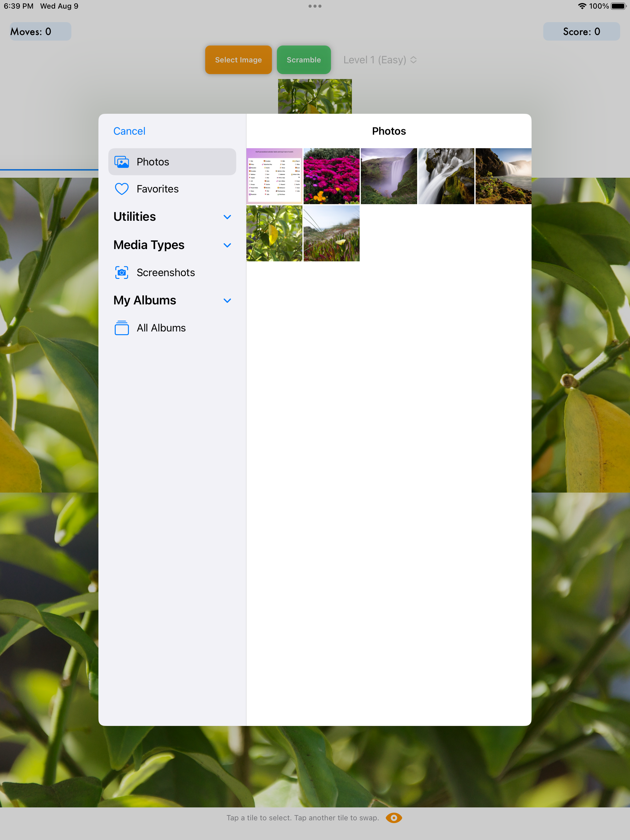The height and width of the screenshot is (840, 630).
Task: Collapse the Utilities section chevron
Action: (227, 217)
